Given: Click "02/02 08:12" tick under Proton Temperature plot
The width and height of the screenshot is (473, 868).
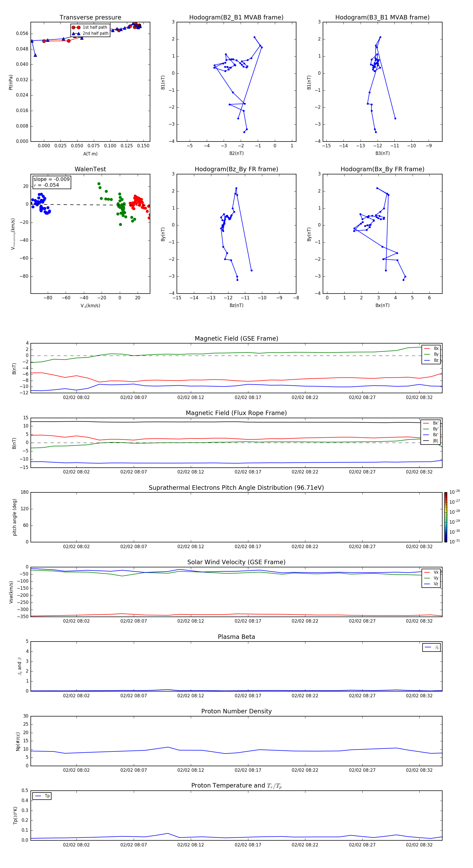Looking at the screenshot, I should coord(191,845).
